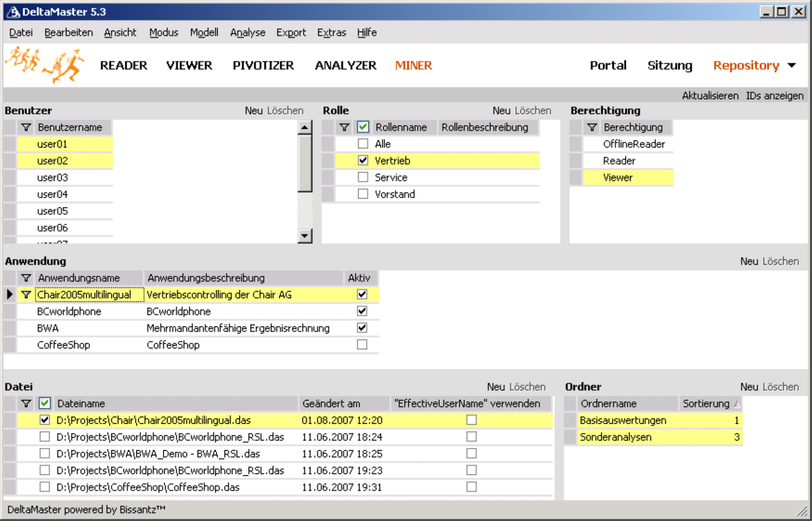812x521 pixels.
Task: Toggle select-all checkbox in Datei header
Action: pyautogui.click(x=44, y=403)
